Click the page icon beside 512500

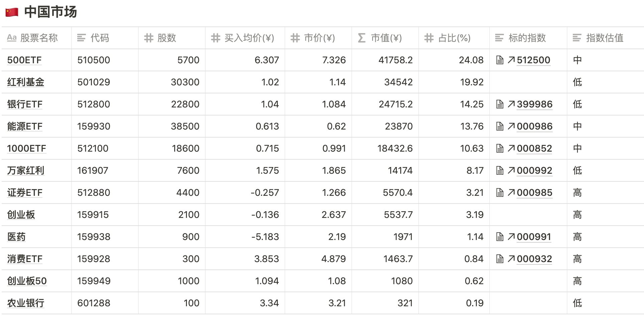[x=500, y=60]
